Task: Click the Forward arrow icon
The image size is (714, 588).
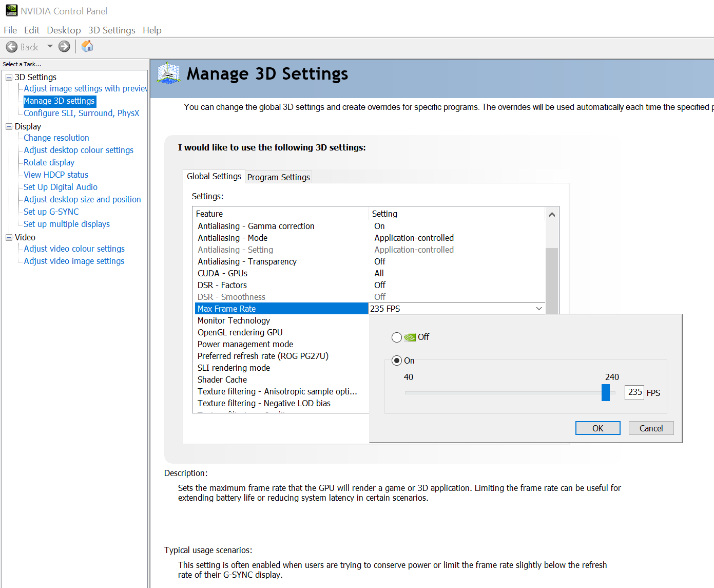Action: (x=64, y=47)
